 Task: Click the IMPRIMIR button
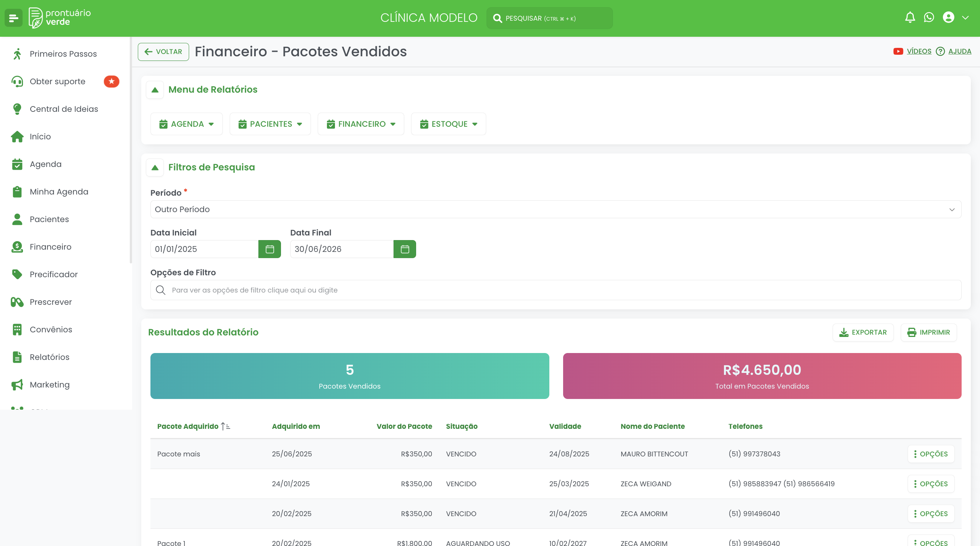click(929, 332)
